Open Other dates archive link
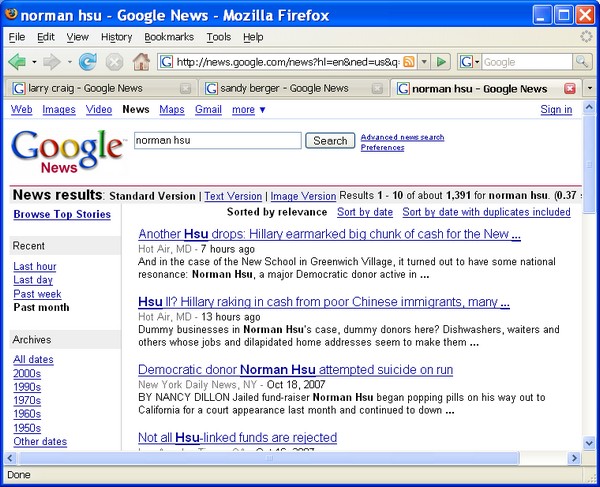The image size is (600, 487). point(40,441)
